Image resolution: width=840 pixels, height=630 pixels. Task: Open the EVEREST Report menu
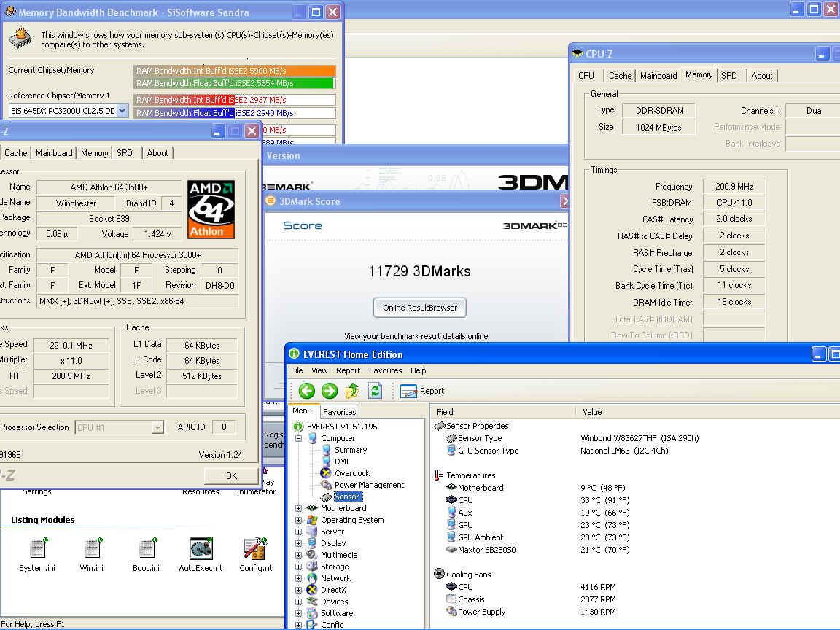point(349,370)
